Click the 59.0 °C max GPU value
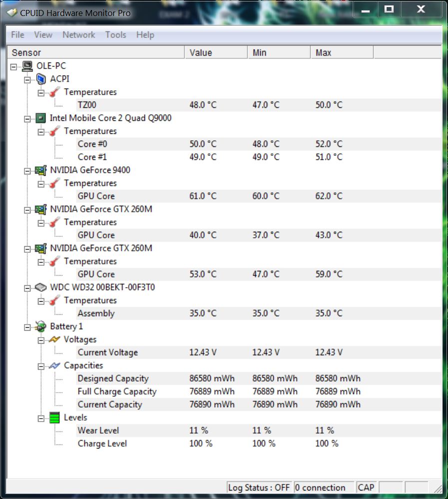 point(329,274)
